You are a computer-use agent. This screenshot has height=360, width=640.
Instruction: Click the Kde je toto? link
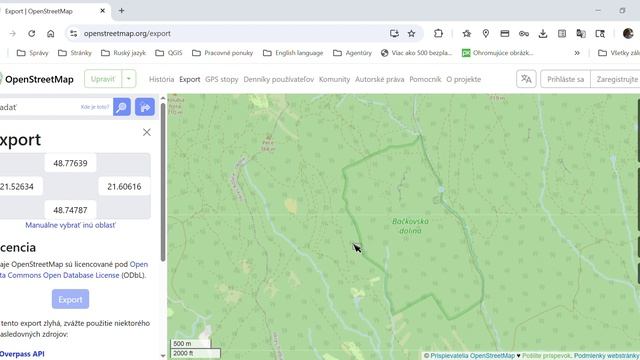(95, 107)
